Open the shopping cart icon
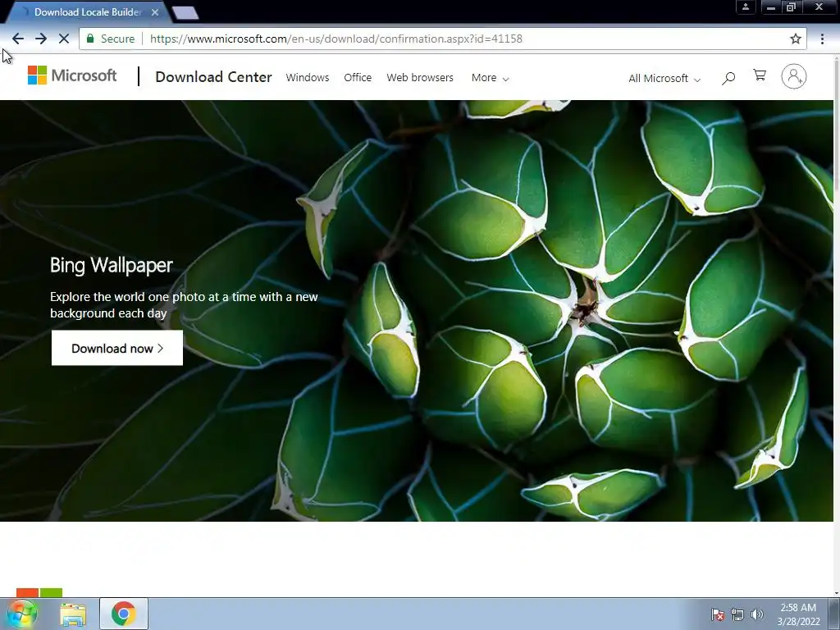This screenshot has height=630, width=840. click(760, 75)
